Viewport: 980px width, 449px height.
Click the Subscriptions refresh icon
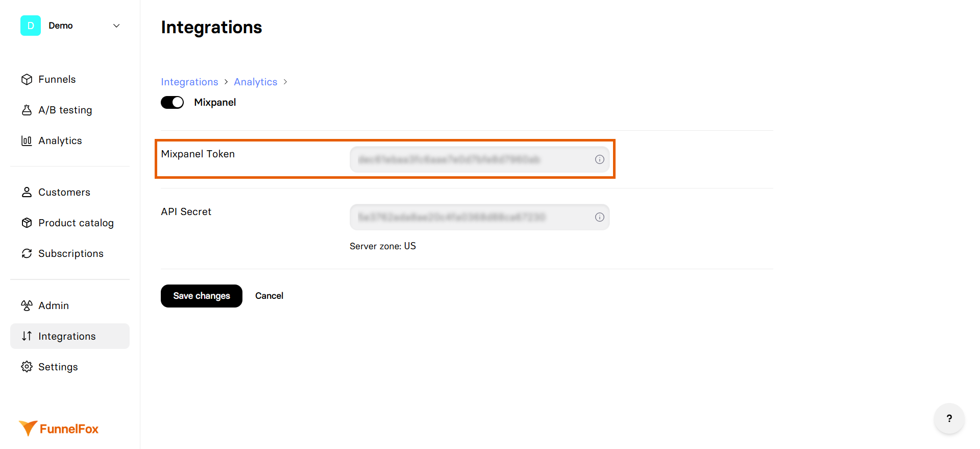tap(27, 253)
